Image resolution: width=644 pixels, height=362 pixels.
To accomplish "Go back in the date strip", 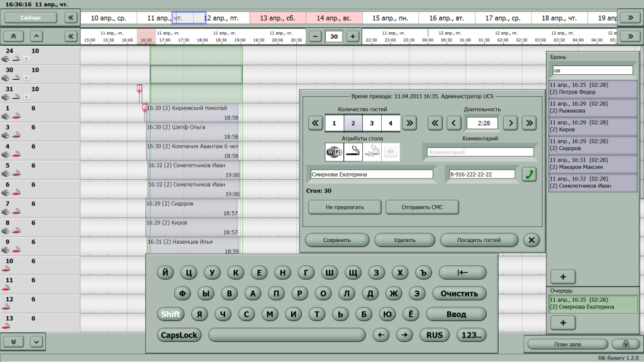I will pos(70,18).
